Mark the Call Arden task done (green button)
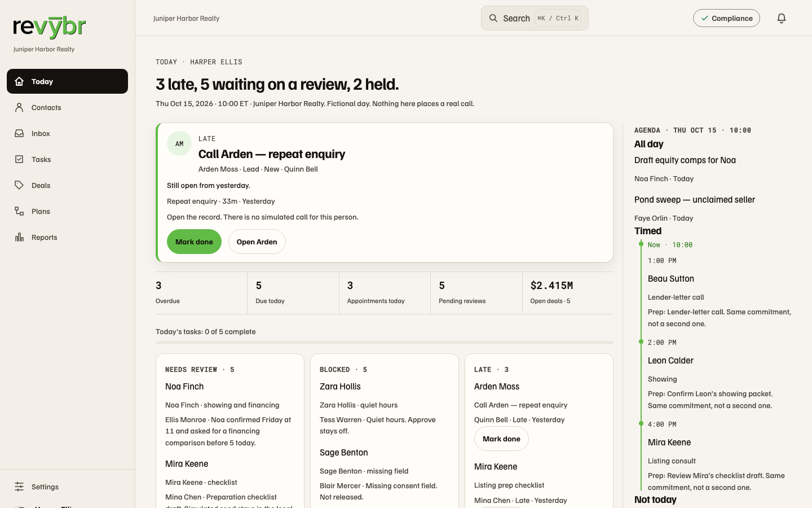812x508 pixels. [x=194, y=242]
